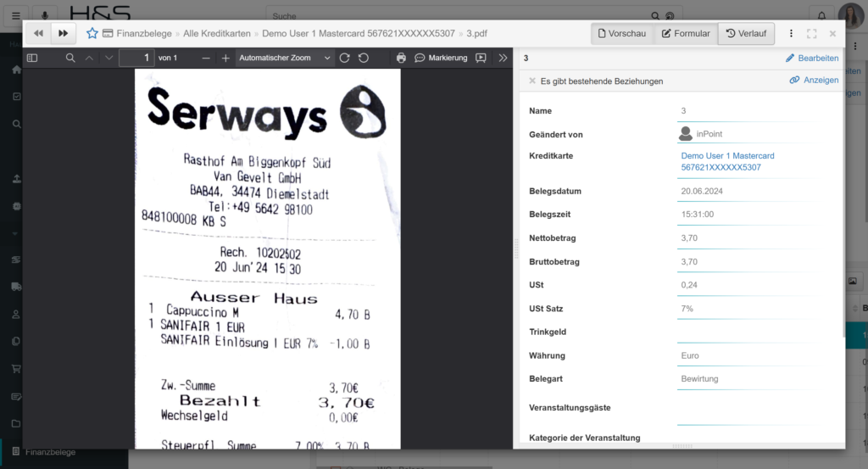
Task: Open Markierung annotation tool
Action: (441, 58)
